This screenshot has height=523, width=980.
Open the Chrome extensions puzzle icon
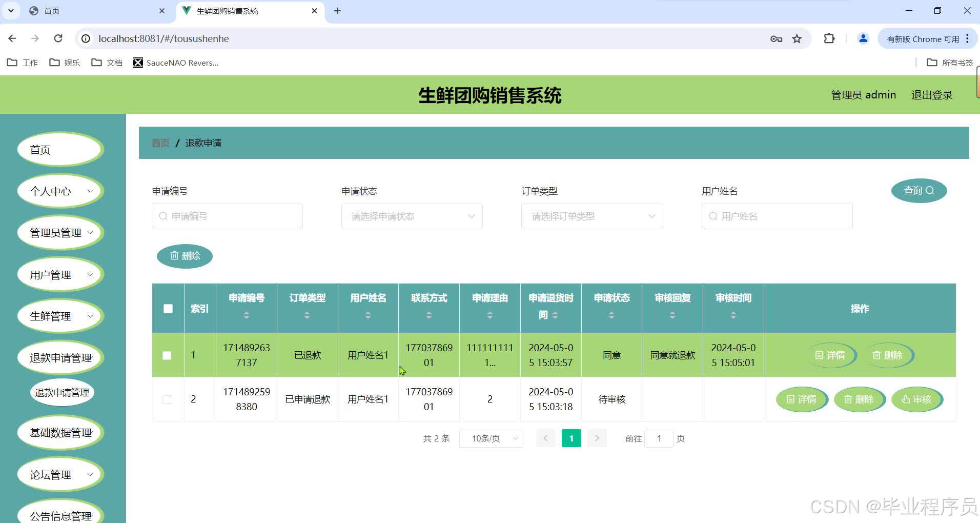(x=829, y=38)
